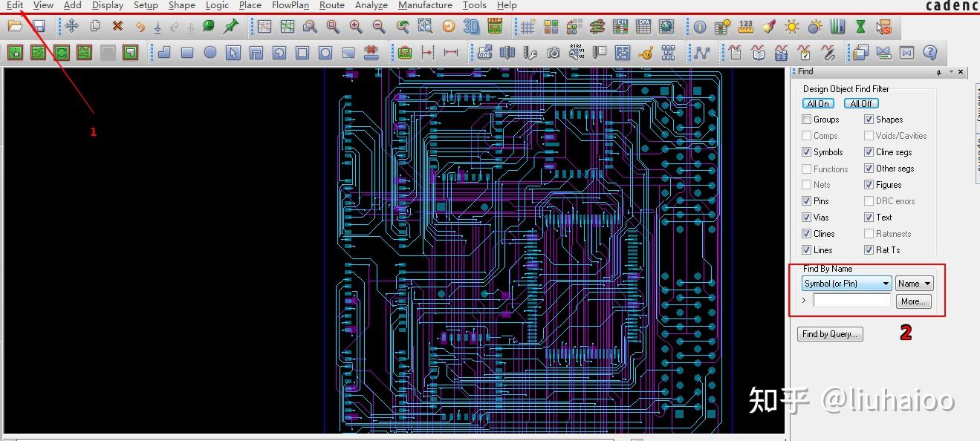
Task: Click the FLIP design icon
Action: pos(494,27)
